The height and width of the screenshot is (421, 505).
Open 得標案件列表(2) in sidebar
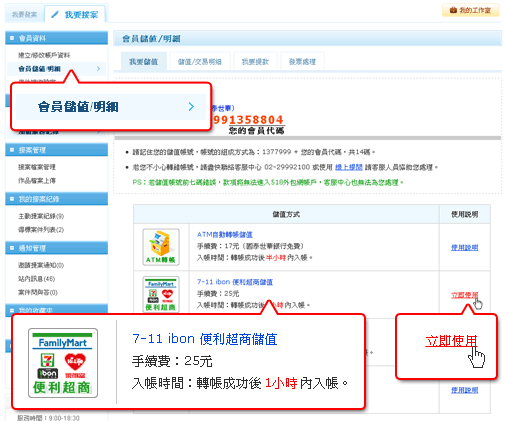pyautogui.click(x=41, y=229)
